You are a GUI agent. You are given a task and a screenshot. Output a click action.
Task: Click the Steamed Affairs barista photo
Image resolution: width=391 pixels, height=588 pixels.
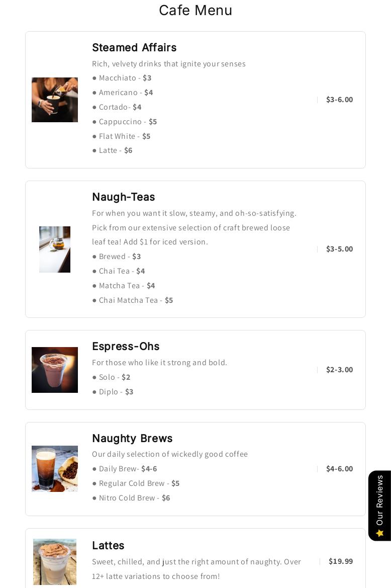point(55,100)
